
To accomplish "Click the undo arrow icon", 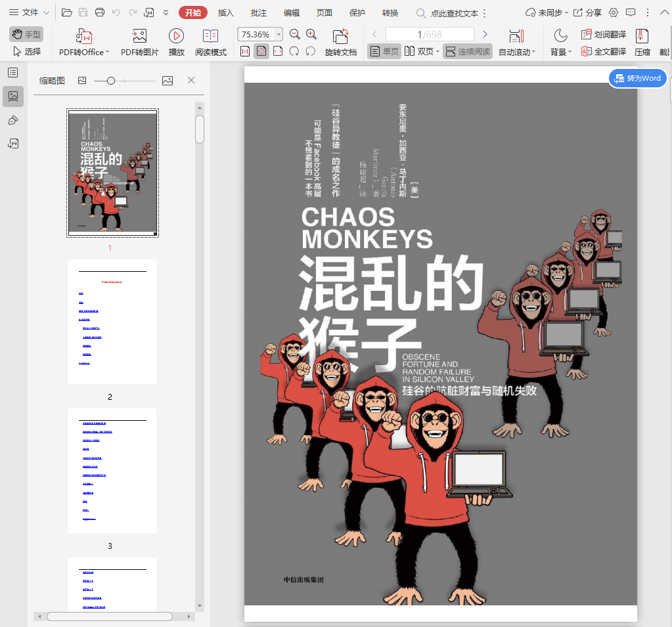I will click(116, 12).
